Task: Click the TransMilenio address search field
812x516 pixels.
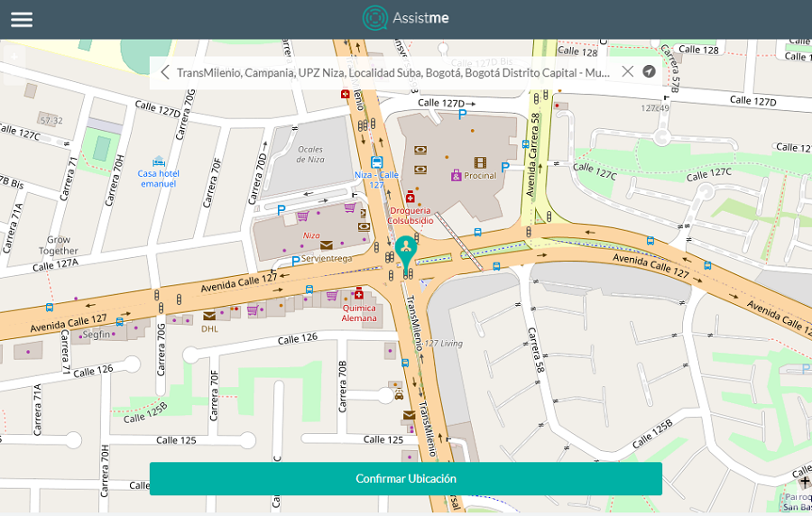Action: pos(393,72)
